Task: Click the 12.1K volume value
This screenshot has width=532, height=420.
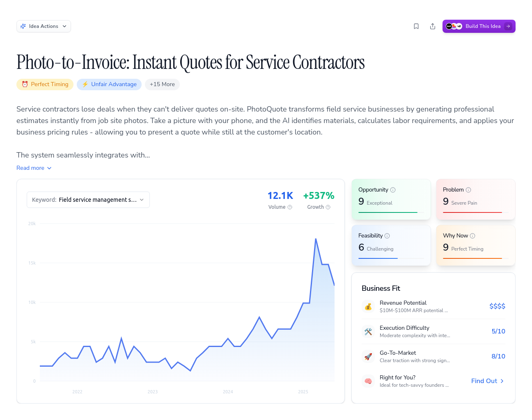Action: click(280, 196)
